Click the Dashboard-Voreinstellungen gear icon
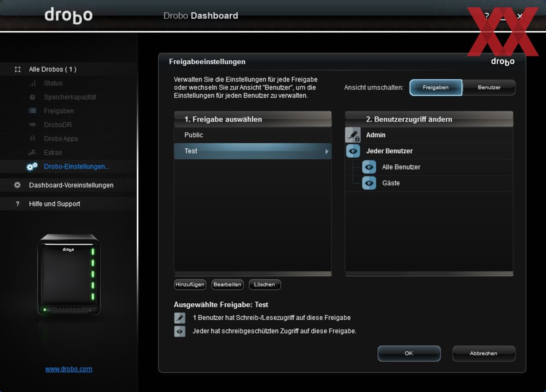Screen dimensions: 546x392 point(17,185)
